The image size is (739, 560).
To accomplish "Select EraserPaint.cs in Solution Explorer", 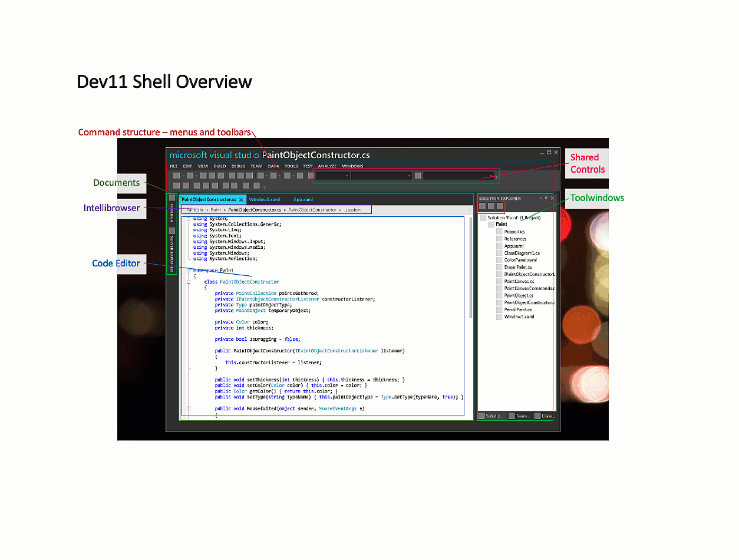I will tap(514, 268).
